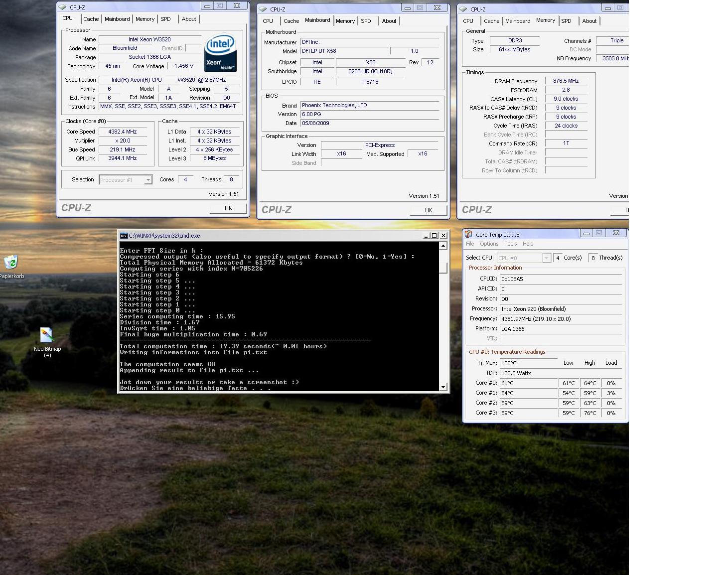728x575 pixels.
Task: Open SPD tab in Mainboard CPU-Z window
Action: tap(366, 21)
